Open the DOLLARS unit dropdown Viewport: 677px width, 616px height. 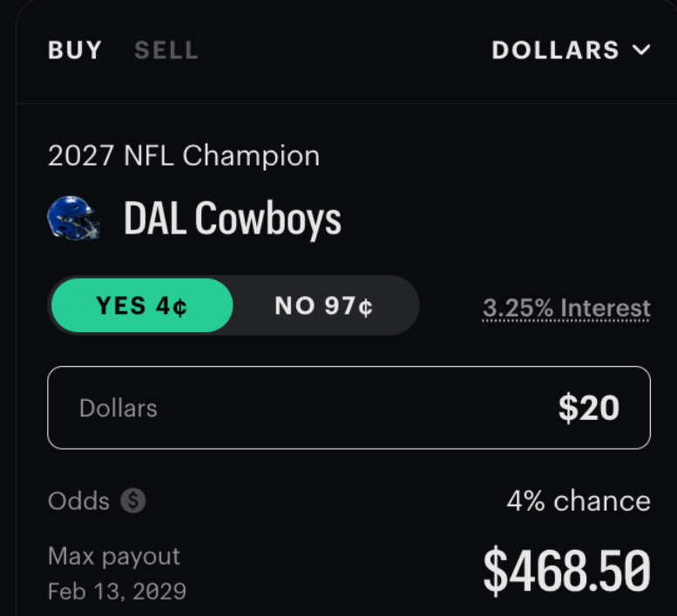pyautogui.click(x=571, y=50)
